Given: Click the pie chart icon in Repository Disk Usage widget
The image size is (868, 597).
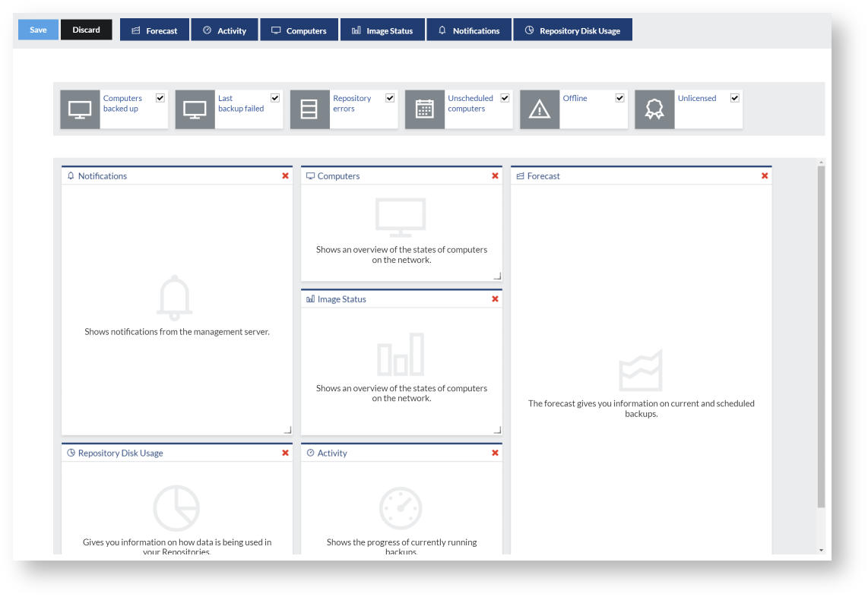Looking at the screenshot, I should (176, 508).
